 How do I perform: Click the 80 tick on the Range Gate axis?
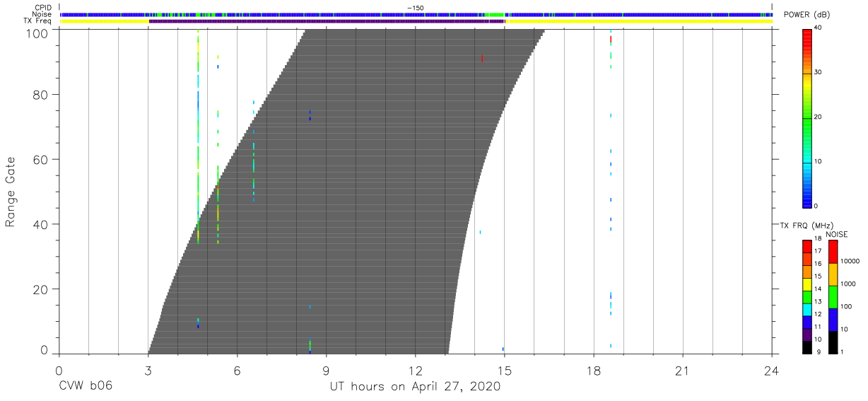(x=42, y=95)
